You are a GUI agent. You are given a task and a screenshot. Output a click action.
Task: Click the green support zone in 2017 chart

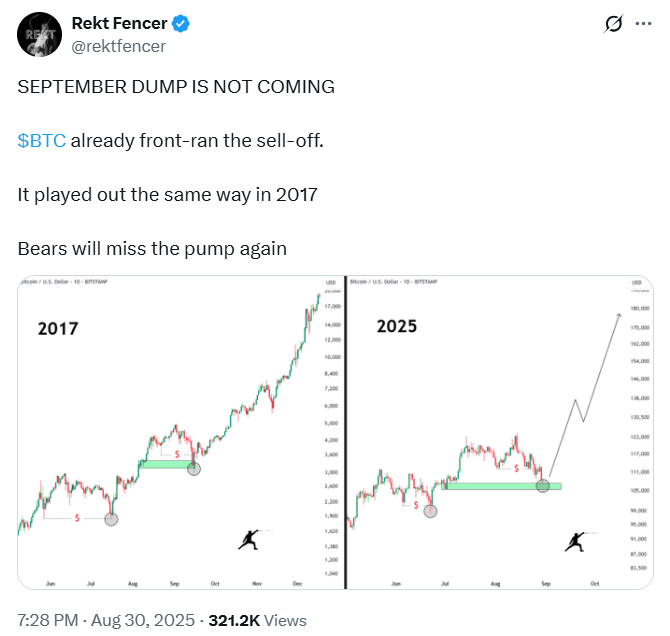tap(166, 464)
